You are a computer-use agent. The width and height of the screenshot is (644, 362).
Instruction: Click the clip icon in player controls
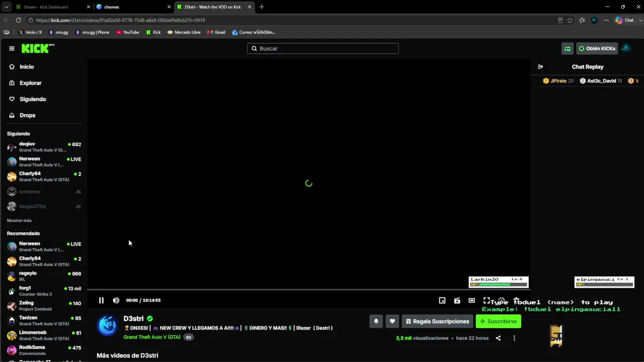[457, 300]
